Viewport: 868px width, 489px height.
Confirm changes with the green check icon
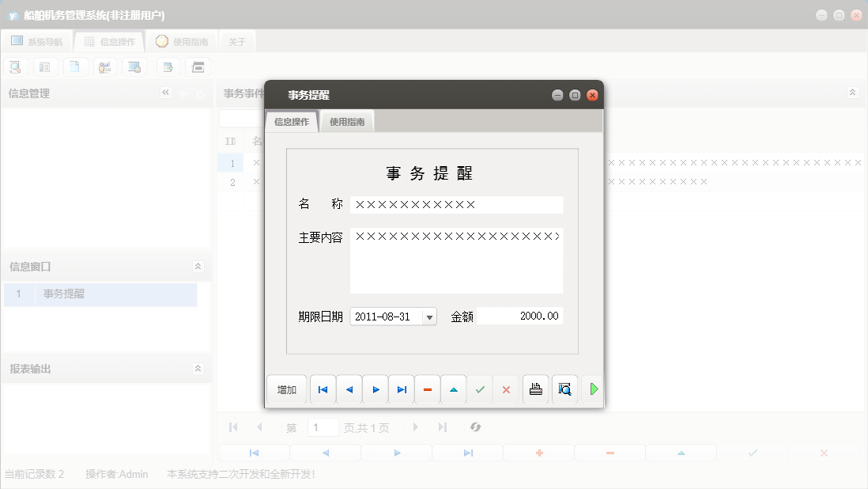click(x=480, y=389)
